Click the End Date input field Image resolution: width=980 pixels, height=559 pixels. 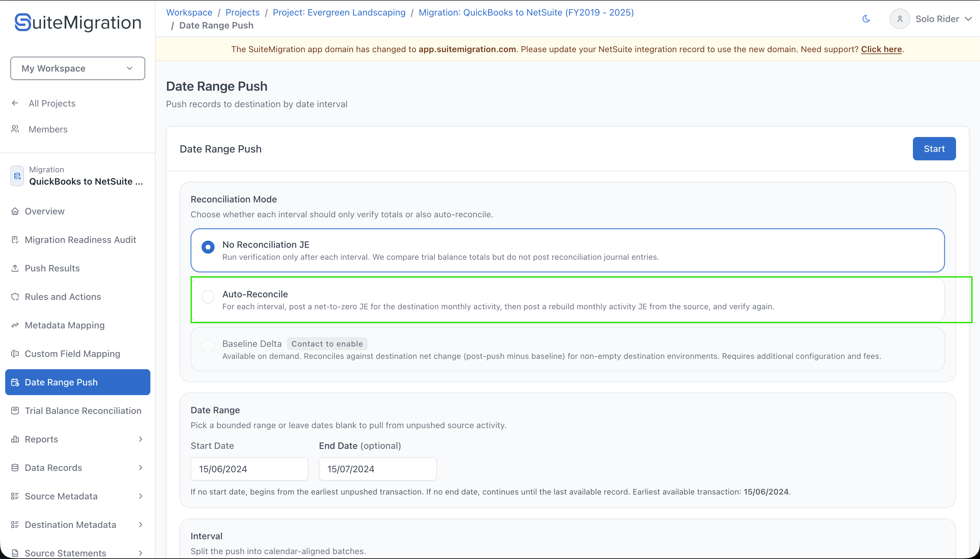378,469
